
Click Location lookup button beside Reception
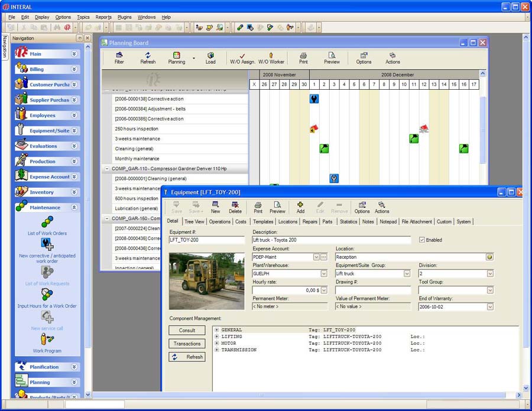489,257
